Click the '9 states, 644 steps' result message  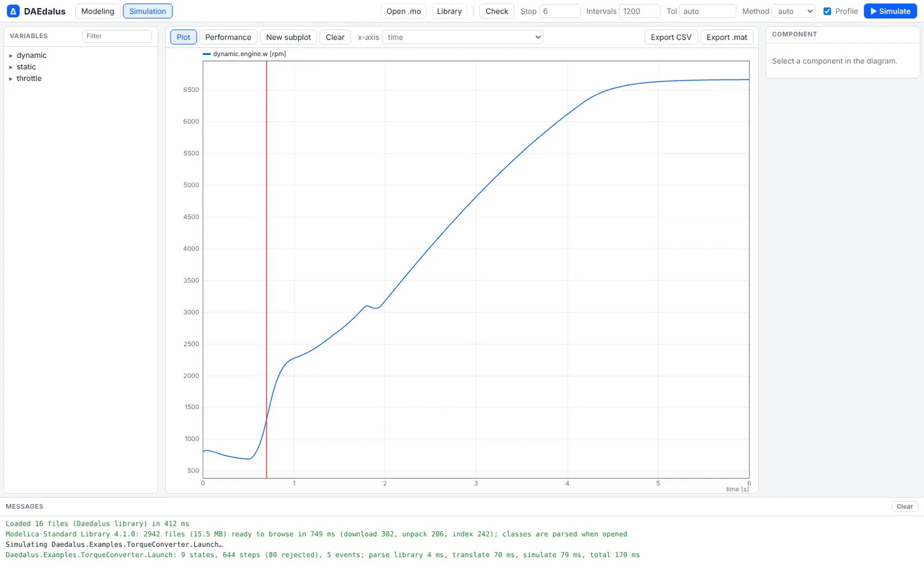click(x=323, y=555)
